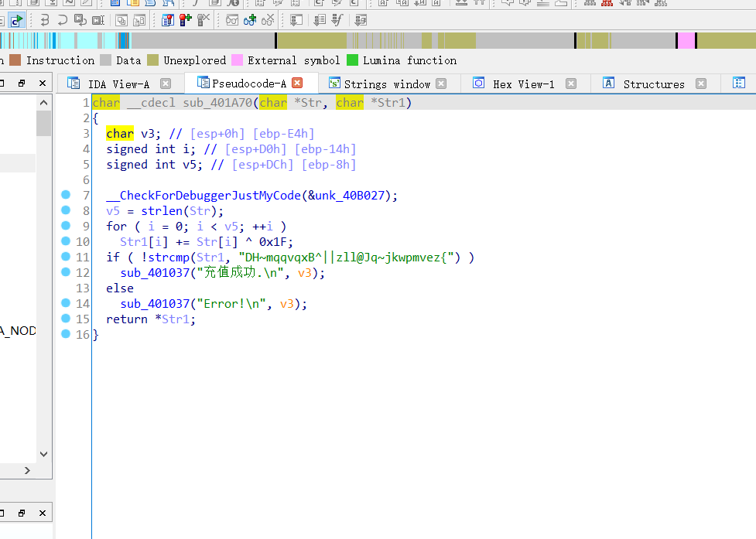Click the side panel vertical scrollbar thumb
The image size is (756, 539).
44,123
